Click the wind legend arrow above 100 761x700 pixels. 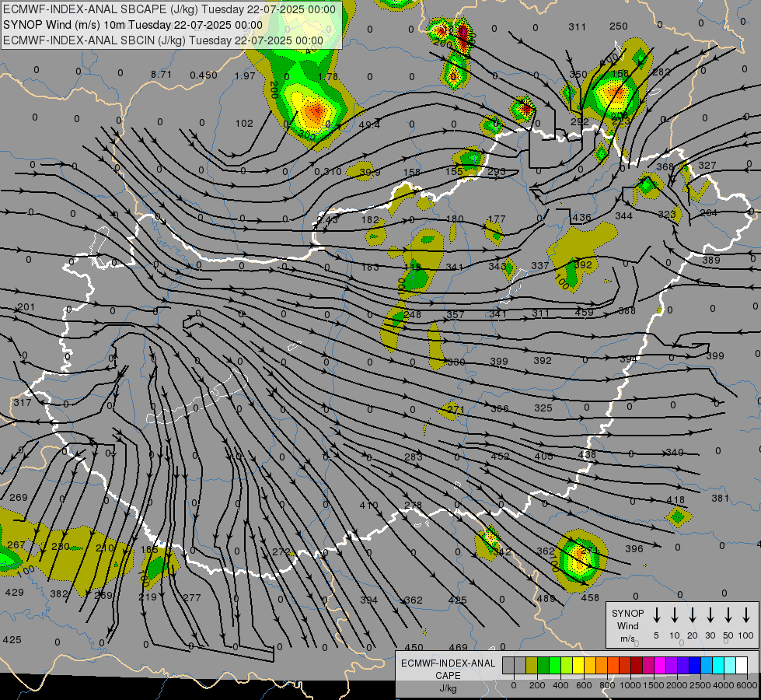pyautogui.click(x=746, y=615)
